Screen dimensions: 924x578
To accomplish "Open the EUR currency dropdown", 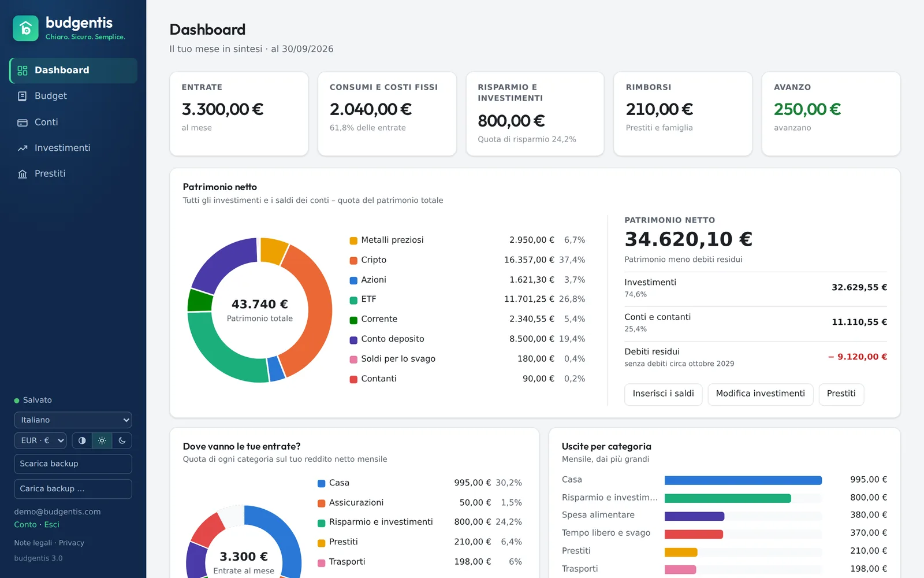I will 40,440.
